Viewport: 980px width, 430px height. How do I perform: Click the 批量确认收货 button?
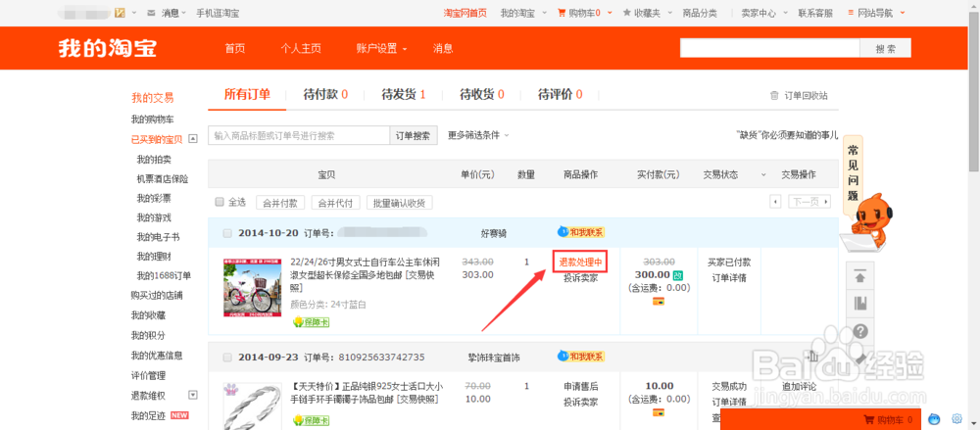point(400,202)
